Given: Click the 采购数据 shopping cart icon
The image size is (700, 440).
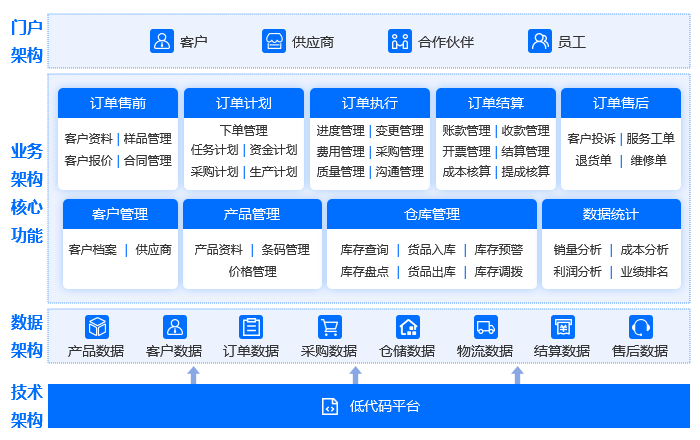Looking at the screenshot, I should [x=329, y=327].
